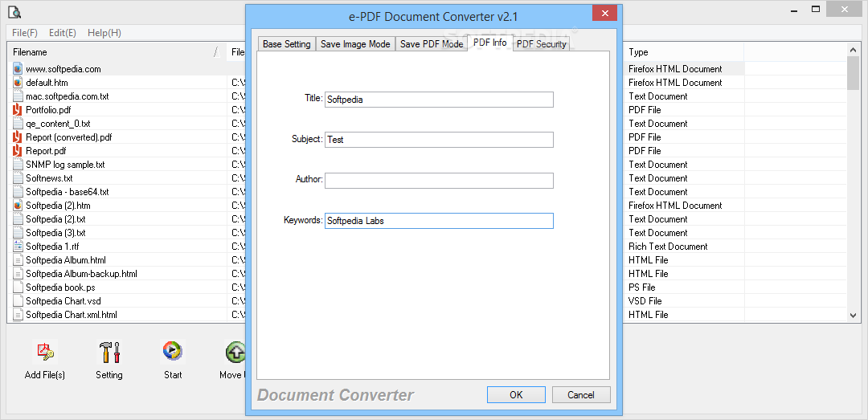The width and height of the screenshot is (868, 420).
Task: Open the File(F) menu
Action: pos(25,33)
